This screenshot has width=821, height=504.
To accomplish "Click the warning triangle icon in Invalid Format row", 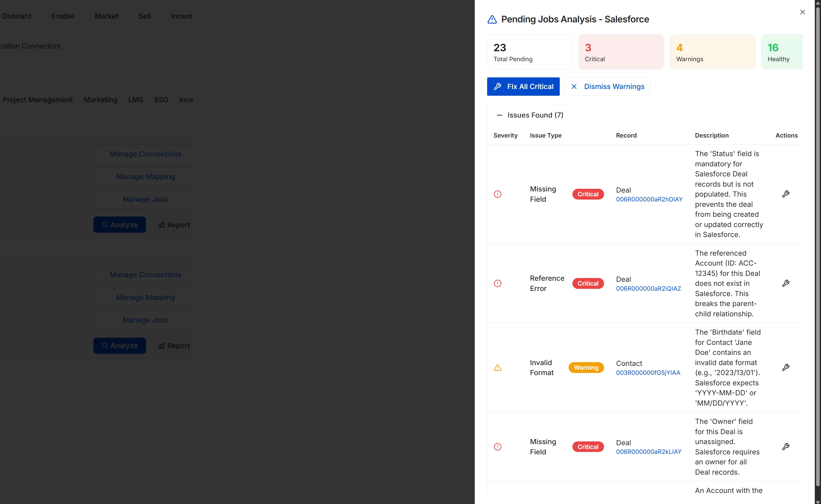I will coord(497,368).
